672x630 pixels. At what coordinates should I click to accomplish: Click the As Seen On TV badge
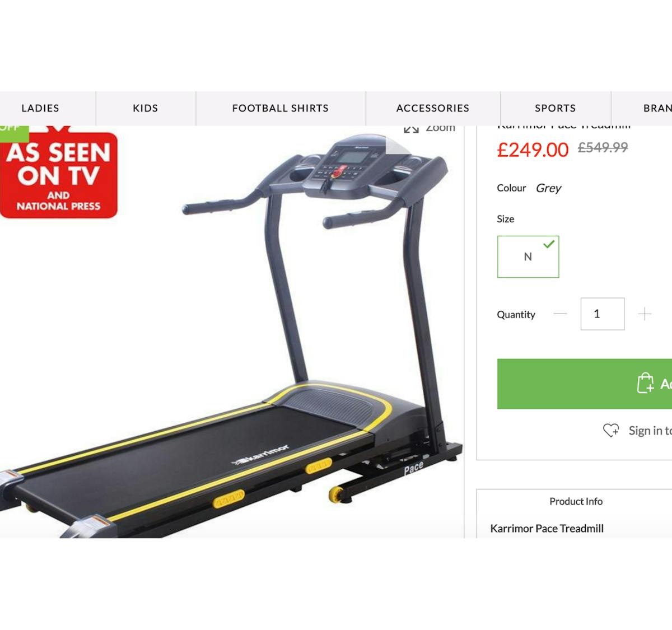59,174
